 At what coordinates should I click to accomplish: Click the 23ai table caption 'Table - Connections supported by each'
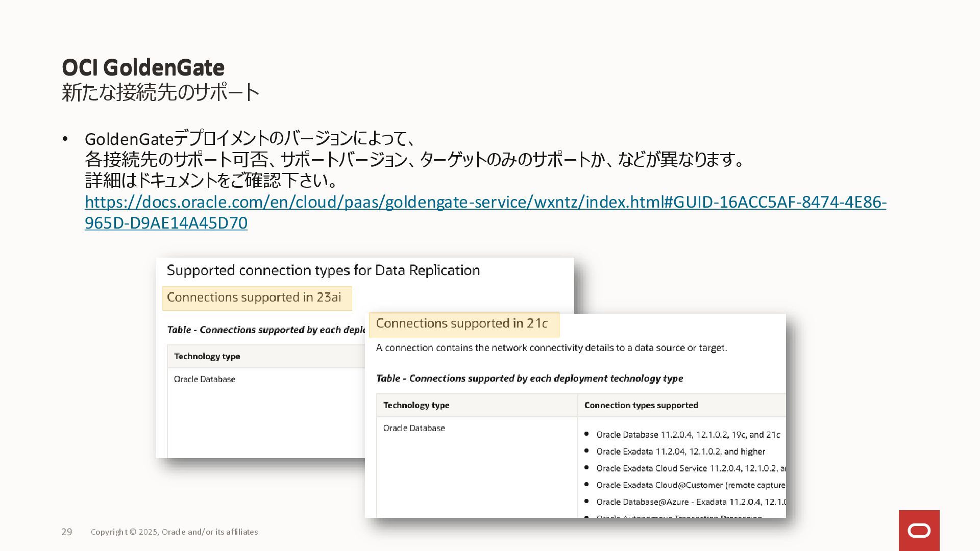point(266,330)
